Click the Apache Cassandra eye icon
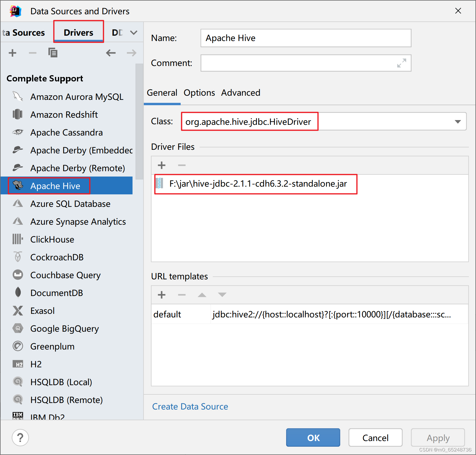The width and height of the screenshot is (476, 455). point(18,132)
